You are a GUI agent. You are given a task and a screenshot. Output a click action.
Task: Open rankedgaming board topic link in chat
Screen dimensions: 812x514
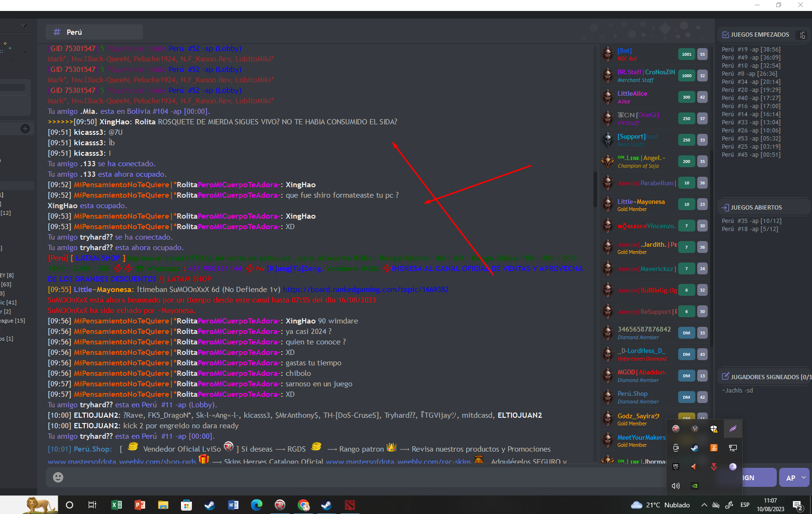(x=366, y=290)
